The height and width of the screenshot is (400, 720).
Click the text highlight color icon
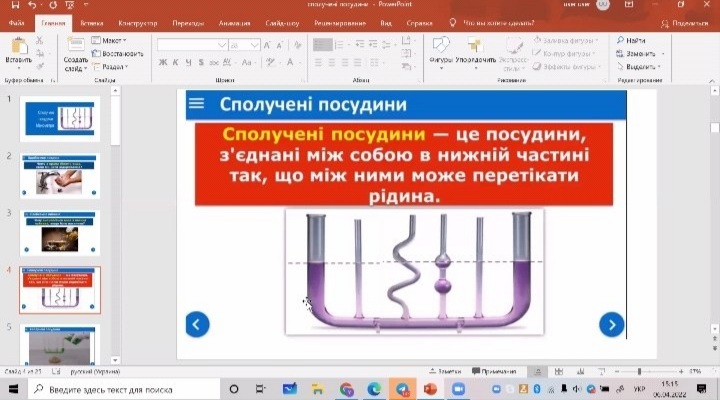click(270, 62)
